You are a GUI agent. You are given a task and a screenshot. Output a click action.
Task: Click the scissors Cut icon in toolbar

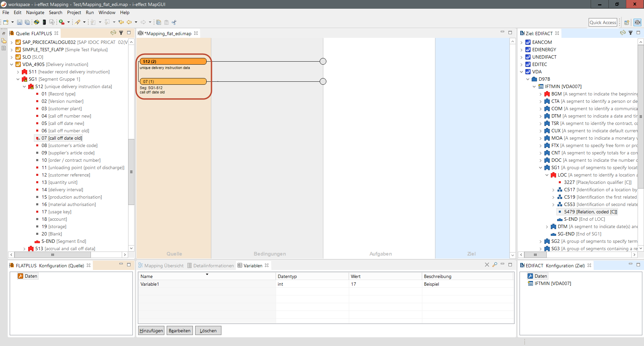tap(174, 22)
